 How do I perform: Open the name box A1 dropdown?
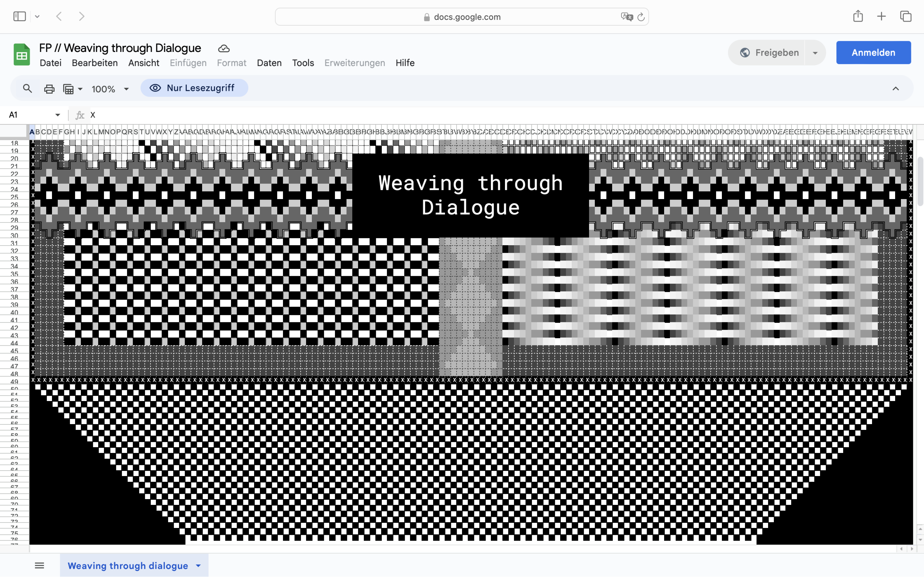[x=58, y=115]
